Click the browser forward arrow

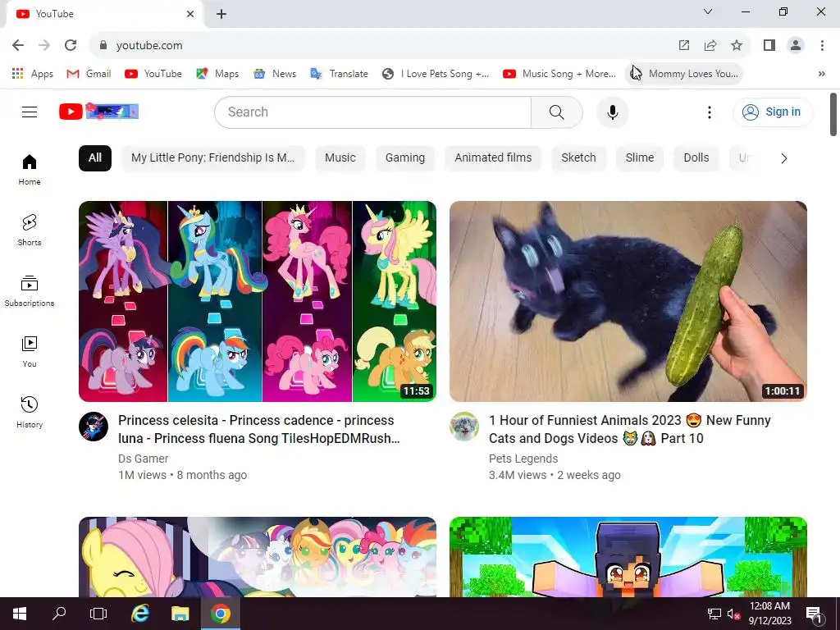click(44, 45)
